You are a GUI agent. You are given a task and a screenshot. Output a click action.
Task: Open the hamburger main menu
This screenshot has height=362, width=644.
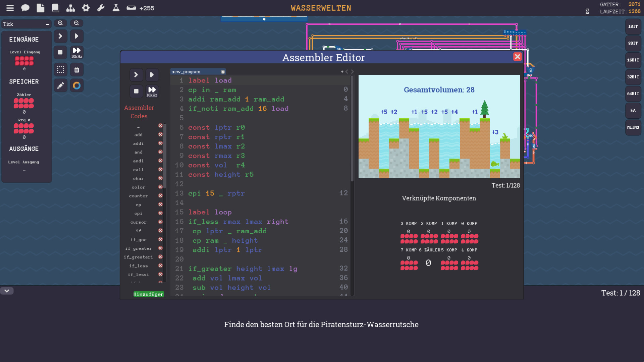pos(10,8)
